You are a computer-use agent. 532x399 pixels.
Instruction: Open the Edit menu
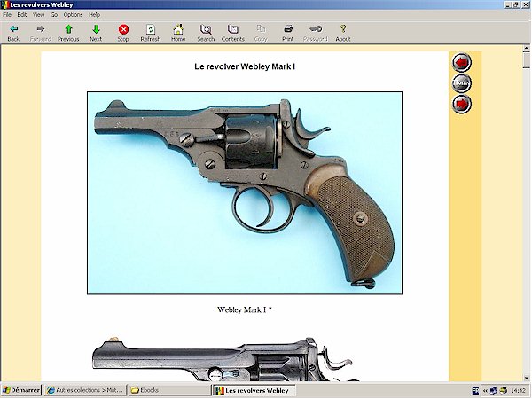click(22, 14)
